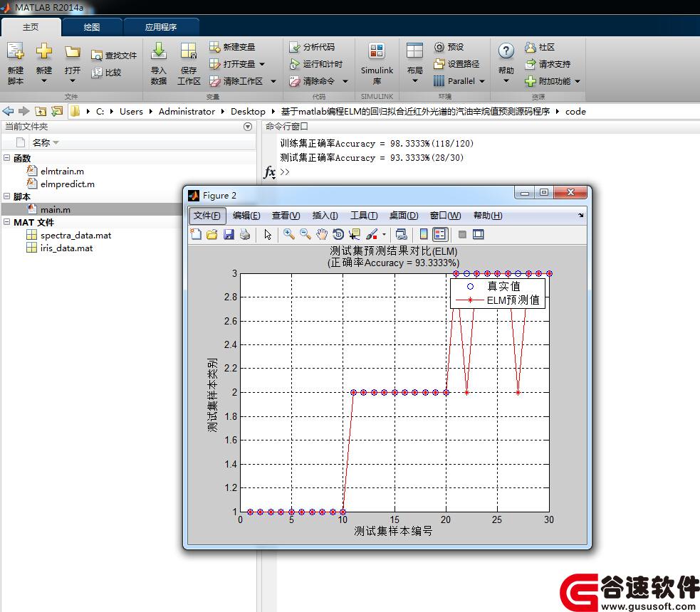
Task: Click the Link Plot icon
Action: coord(402,234)
